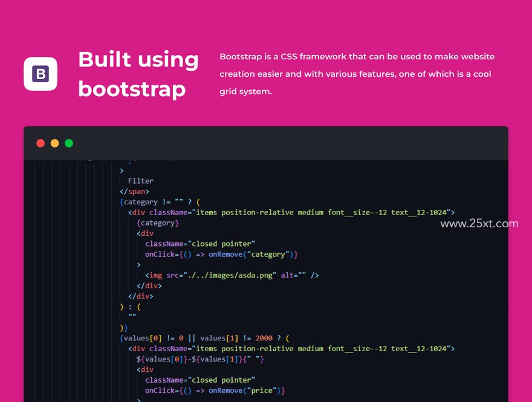Click the '{values[0] != 0 || values[1] != 2000' line
This screenshot has width=532, height=402.
(x=204, y=338)
